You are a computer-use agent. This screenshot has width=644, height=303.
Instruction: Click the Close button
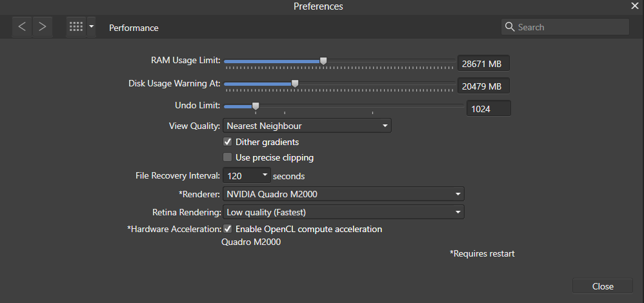603,286
